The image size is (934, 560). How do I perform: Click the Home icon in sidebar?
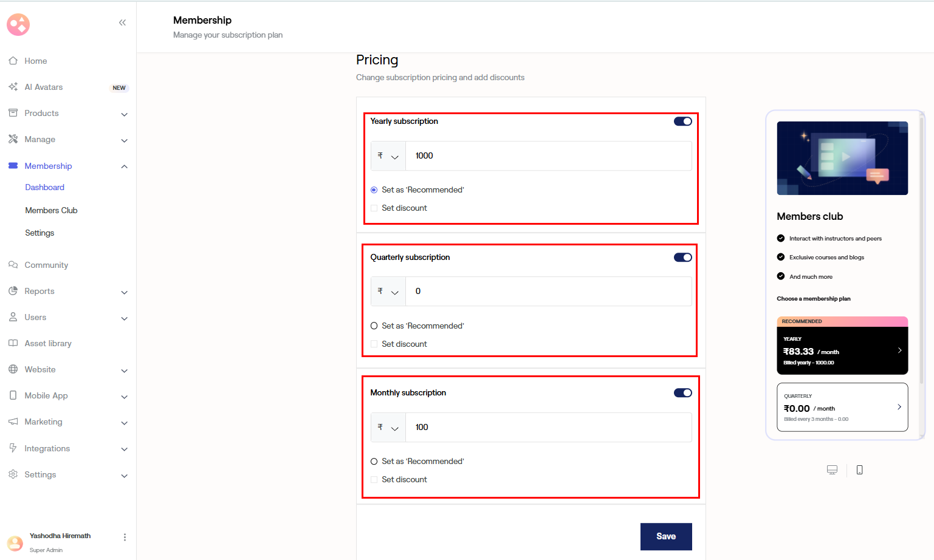click(x=13, y=61)
